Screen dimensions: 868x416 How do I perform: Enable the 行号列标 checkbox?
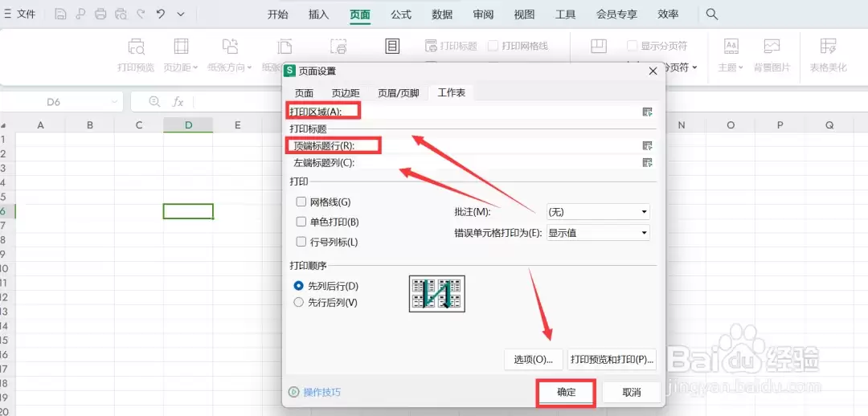(301, 242)
